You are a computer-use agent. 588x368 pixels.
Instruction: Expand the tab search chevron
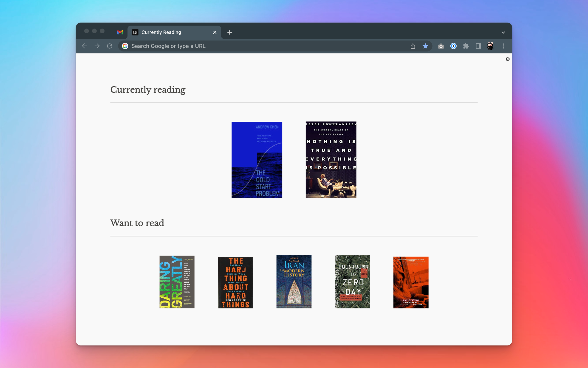pyautogui.click(x=503, y=32)
